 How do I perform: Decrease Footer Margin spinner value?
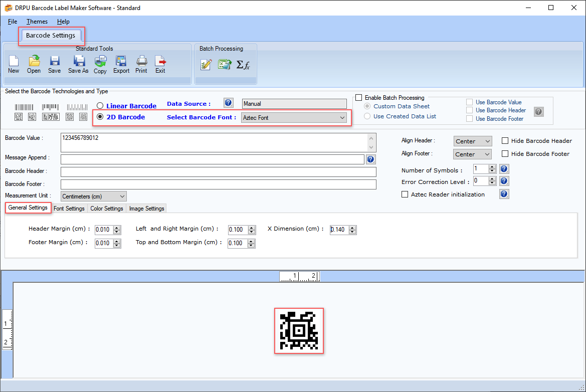[117, 246]
